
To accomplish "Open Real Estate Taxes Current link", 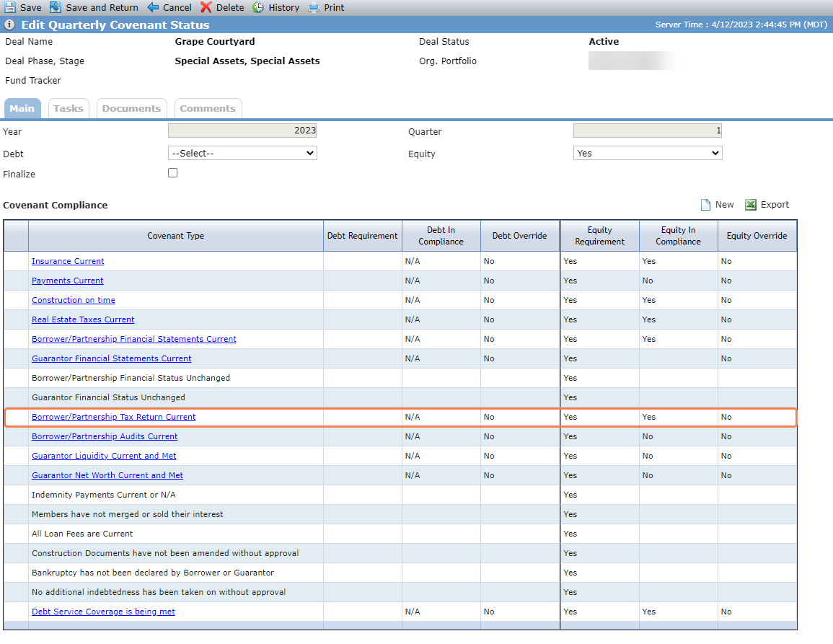I will pos(83,319).
